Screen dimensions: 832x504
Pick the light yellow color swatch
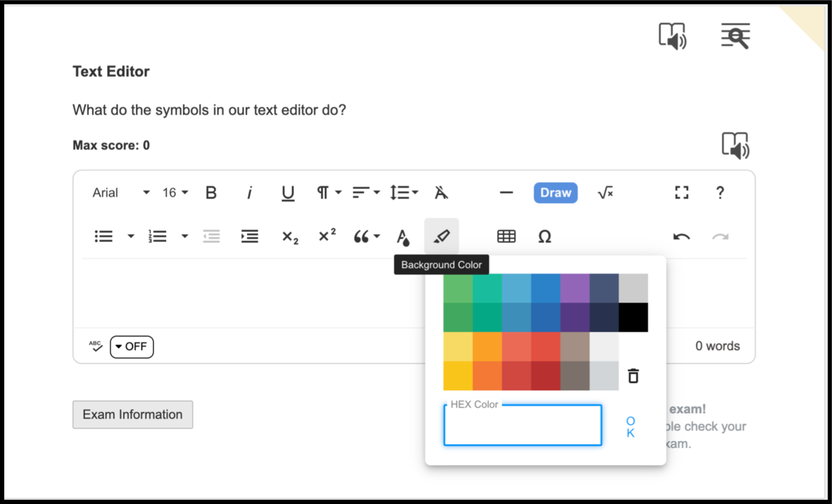coord(458,346)
